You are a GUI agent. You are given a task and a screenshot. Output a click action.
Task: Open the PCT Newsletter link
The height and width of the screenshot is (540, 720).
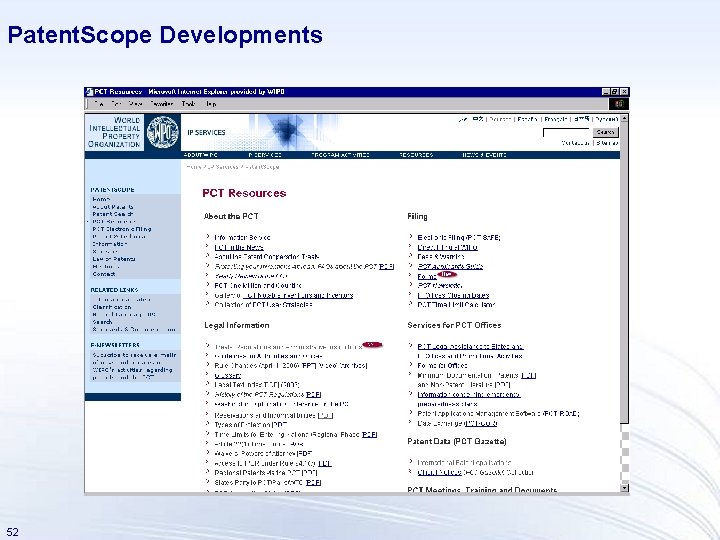click(439, 286)
